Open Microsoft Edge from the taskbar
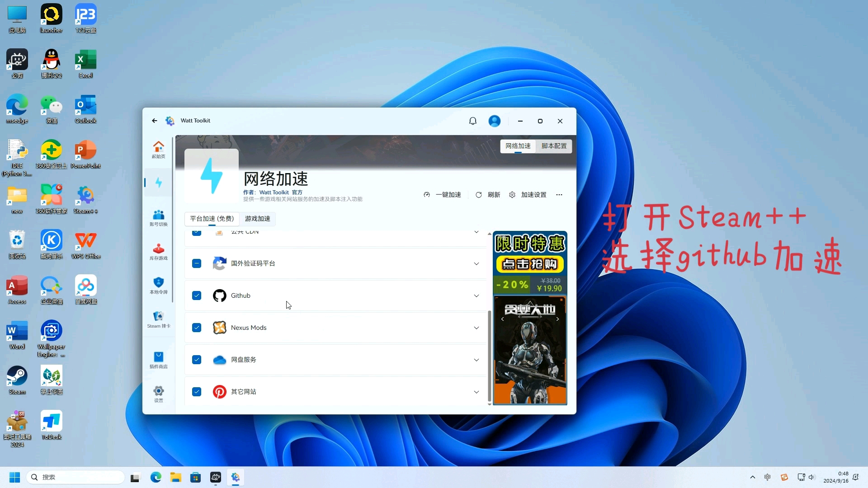 point(156,477)
